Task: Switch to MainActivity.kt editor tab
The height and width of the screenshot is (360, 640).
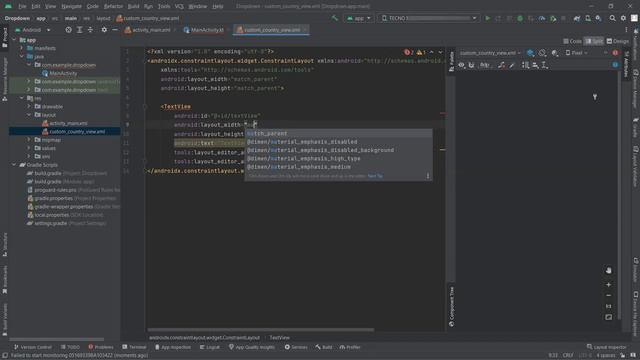Action: point(204,30)
